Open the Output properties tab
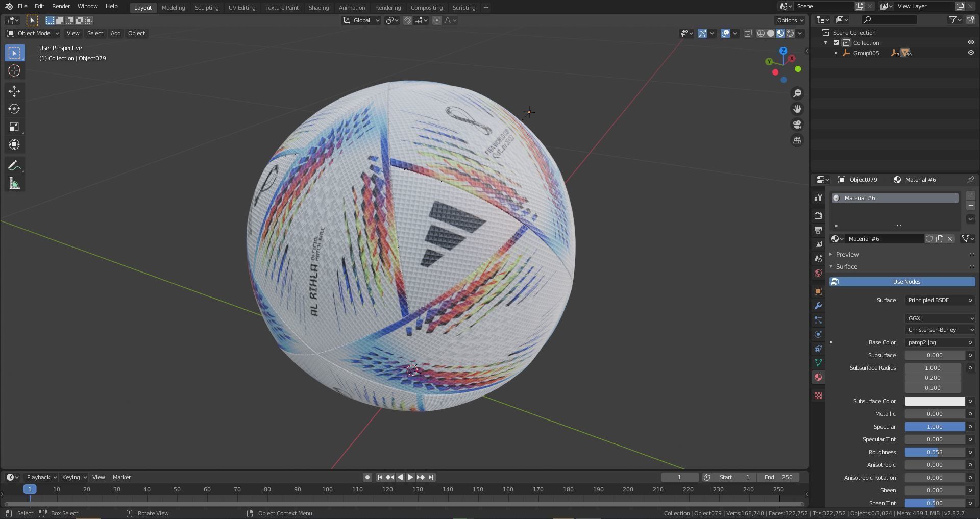This screenshot has height=519, width=980. (x=818, y=230)
